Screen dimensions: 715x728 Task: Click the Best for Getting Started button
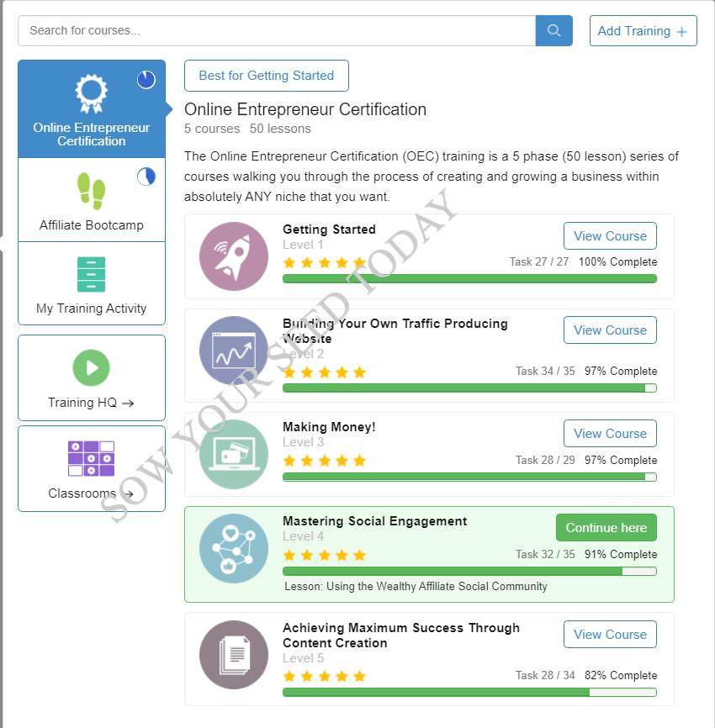tap(266, 76)
